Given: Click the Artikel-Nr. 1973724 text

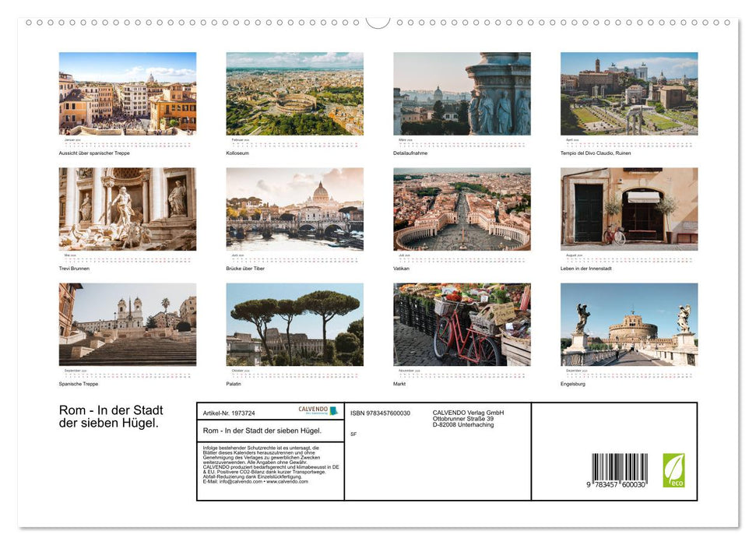Looking at the screenshot, I should point(229,413).
